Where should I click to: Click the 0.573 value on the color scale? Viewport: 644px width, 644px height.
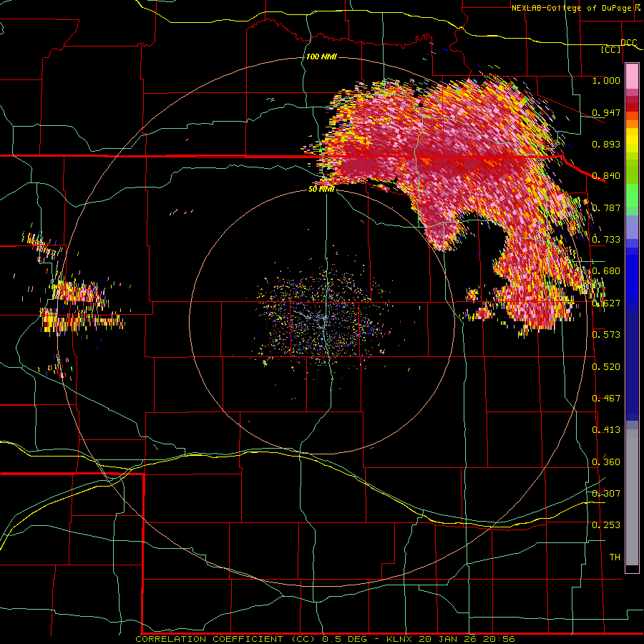click(606, 335)
